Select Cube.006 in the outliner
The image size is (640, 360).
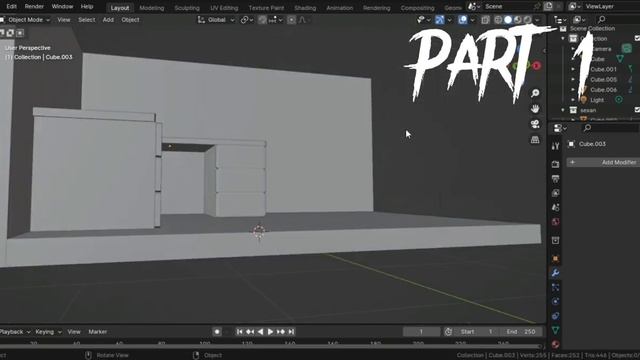point(603,89)
